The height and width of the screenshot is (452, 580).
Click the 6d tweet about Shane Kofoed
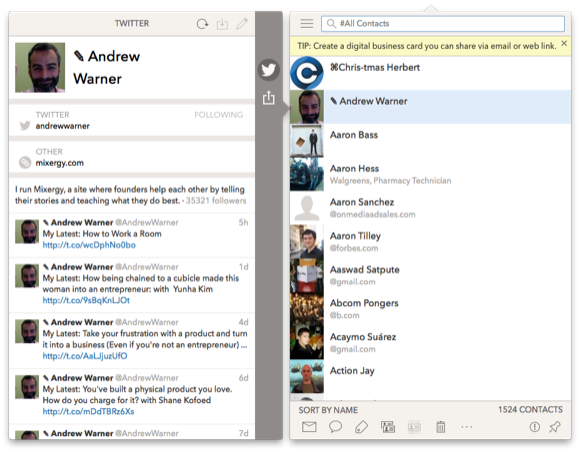pos(132,395)
